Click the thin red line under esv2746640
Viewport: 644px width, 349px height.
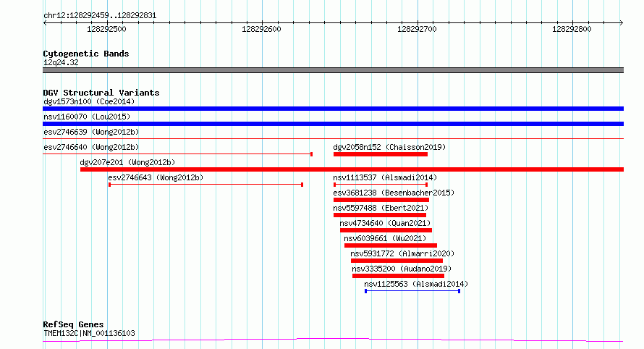178,154
